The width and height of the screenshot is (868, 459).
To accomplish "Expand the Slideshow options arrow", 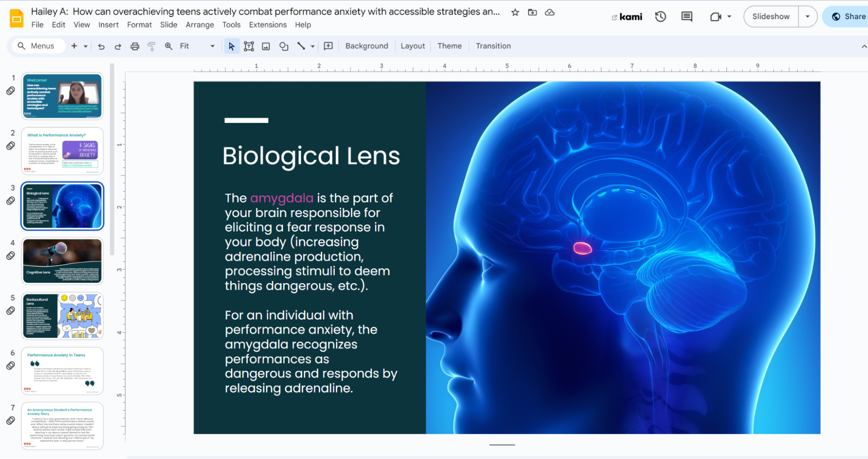I will click(807, 17).
